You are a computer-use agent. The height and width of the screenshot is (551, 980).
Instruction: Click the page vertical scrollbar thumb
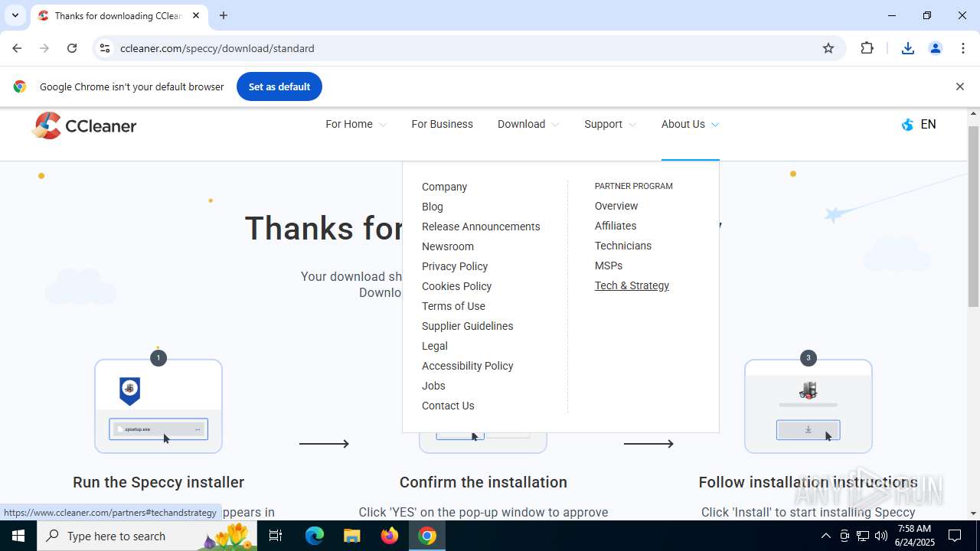(973, 216)
